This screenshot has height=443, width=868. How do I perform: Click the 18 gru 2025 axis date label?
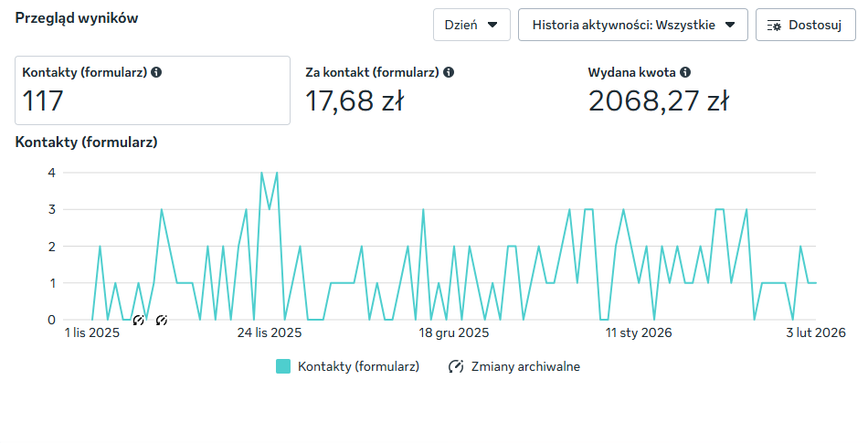(x=454, y=333)
